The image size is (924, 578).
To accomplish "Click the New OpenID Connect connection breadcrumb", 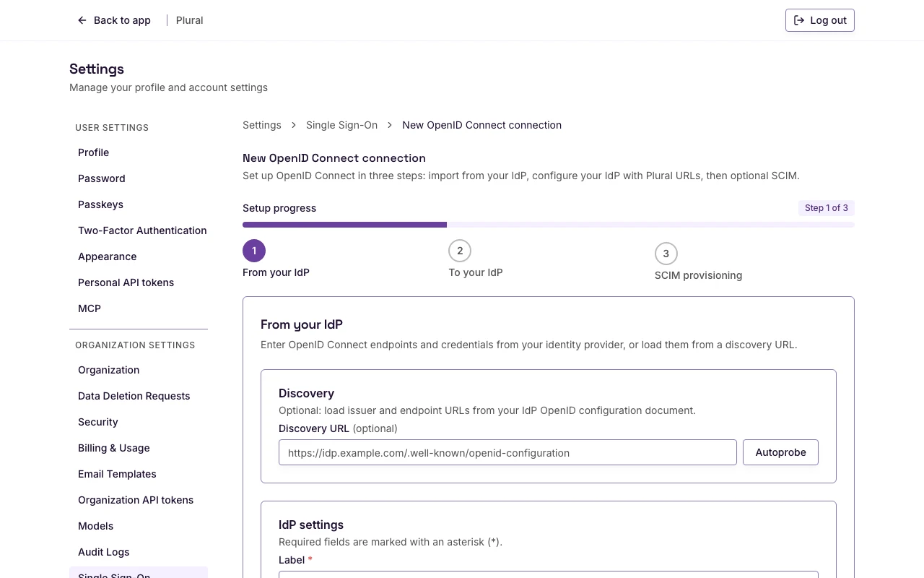I will pos(481,125).
